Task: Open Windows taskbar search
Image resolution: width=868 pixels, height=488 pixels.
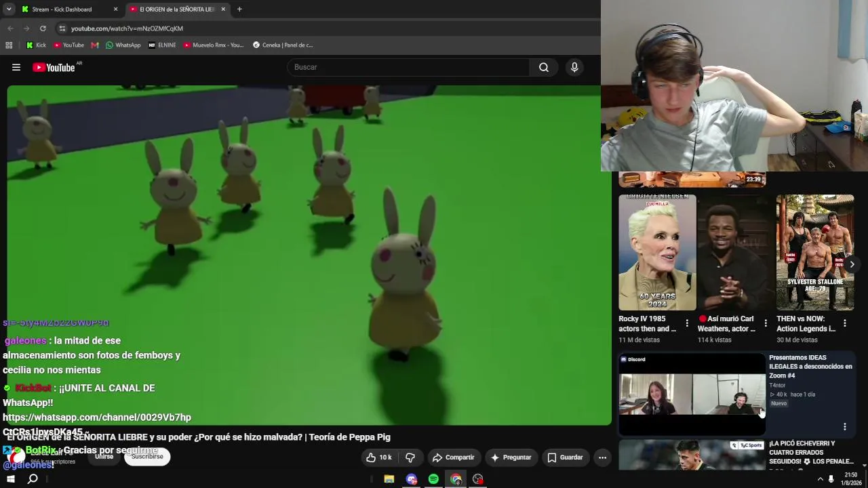Action: pos(33,479)
